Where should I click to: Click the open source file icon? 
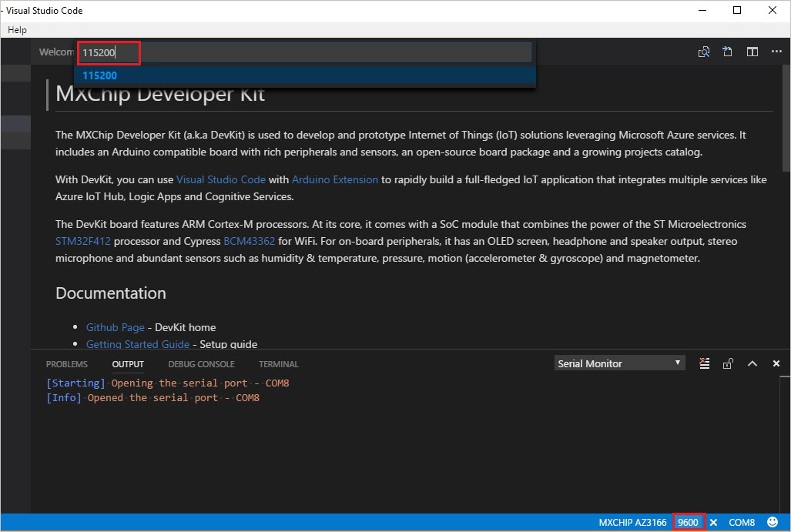(x=727, y=52)
